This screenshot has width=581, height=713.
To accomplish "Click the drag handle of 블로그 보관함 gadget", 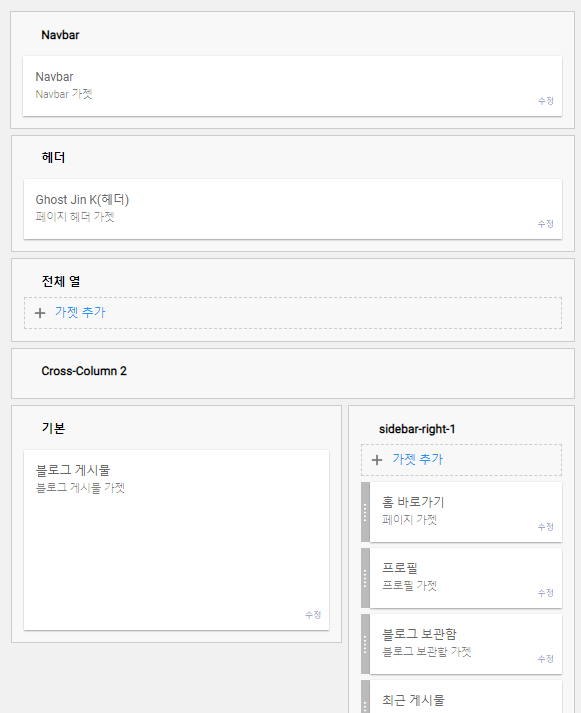I will [365, 644].
